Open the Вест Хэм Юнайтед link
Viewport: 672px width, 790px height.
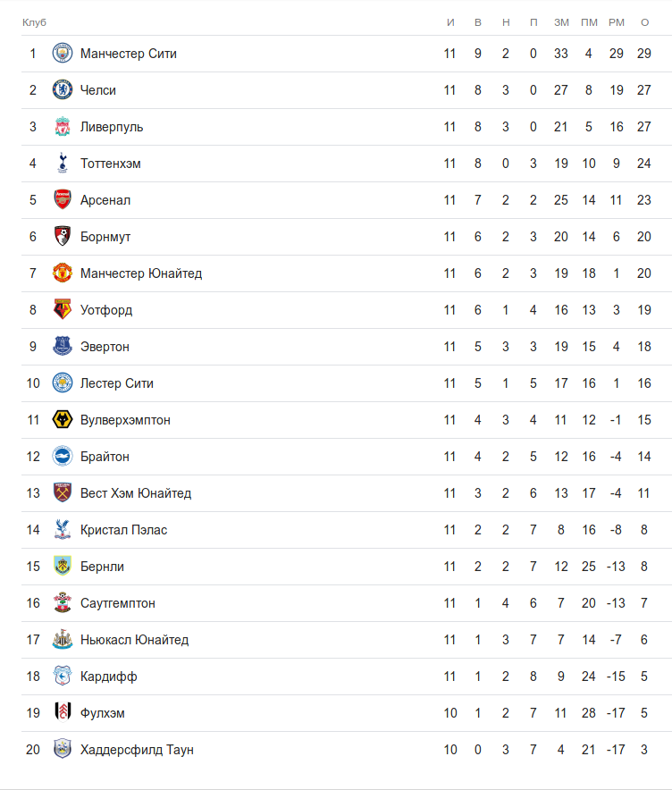coord(136,493)
